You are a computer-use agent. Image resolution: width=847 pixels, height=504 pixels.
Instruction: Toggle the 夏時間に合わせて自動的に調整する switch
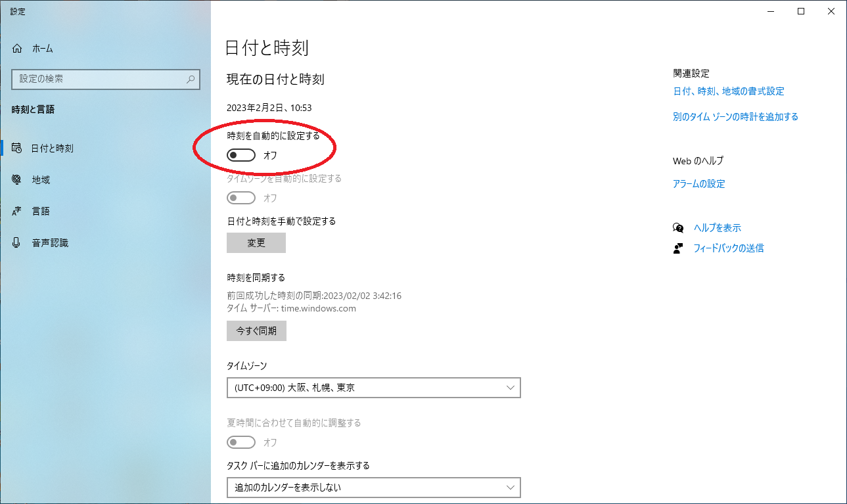(241, 442)
